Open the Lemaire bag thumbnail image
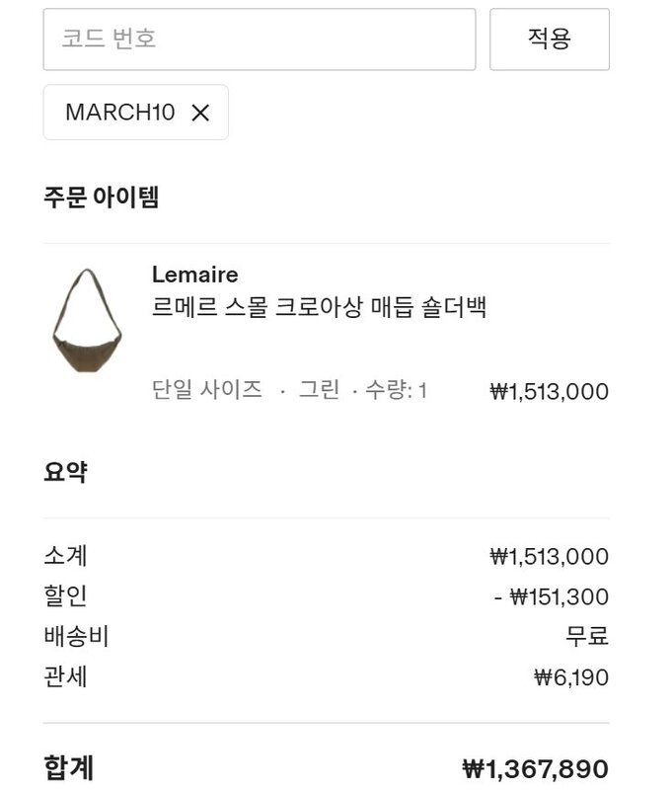Screen dimensions: 672x790 (86, 321)
